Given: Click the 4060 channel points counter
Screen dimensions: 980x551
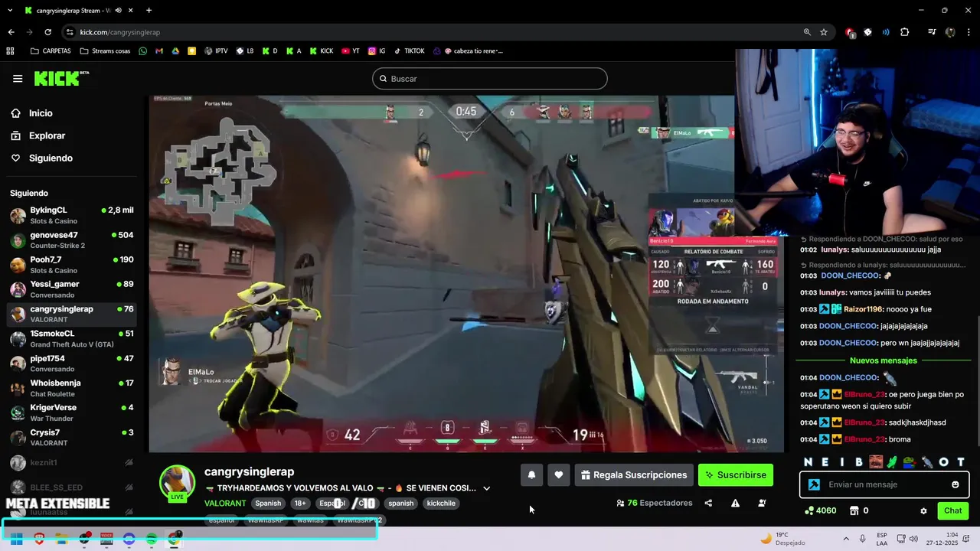Looking at the screenshot, I should (x=820, y=510).
